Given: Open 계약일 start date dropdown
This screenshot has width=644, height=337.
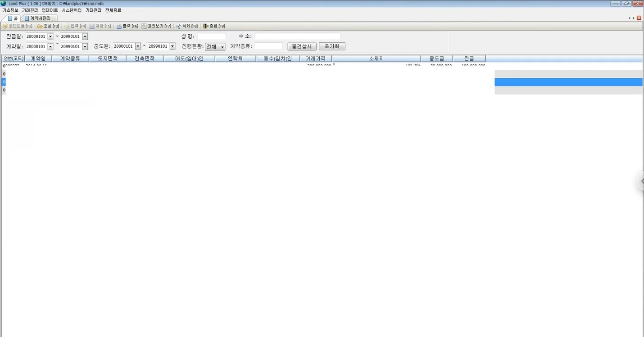Looking at the screenshot, I should [50, 46].
